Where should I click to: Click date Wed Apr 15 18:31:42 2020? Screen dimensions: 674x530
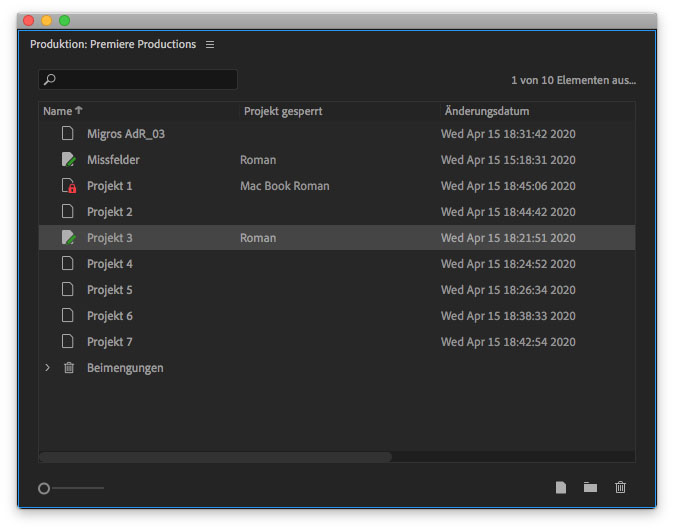tap(508, 134)
